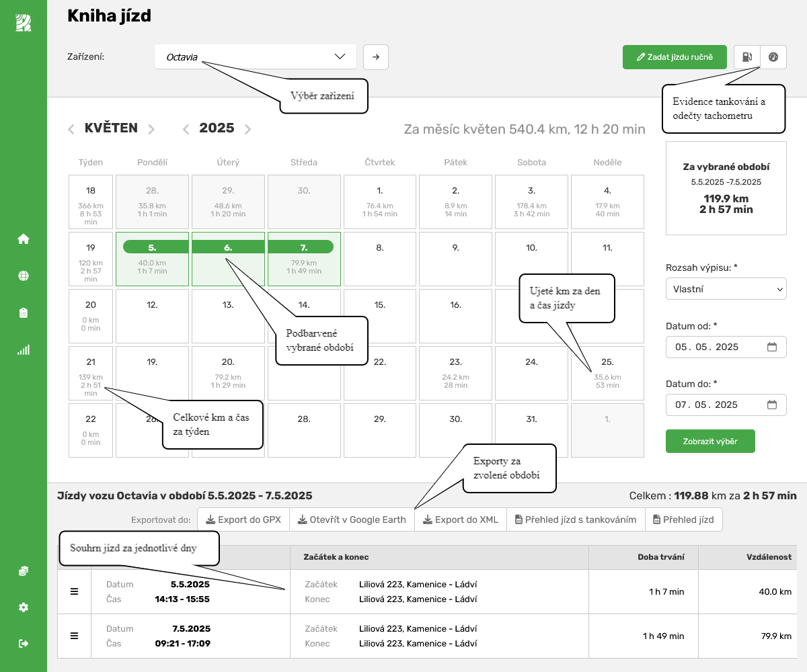Open the settings gear in sidebar

(x=24, y=607)
